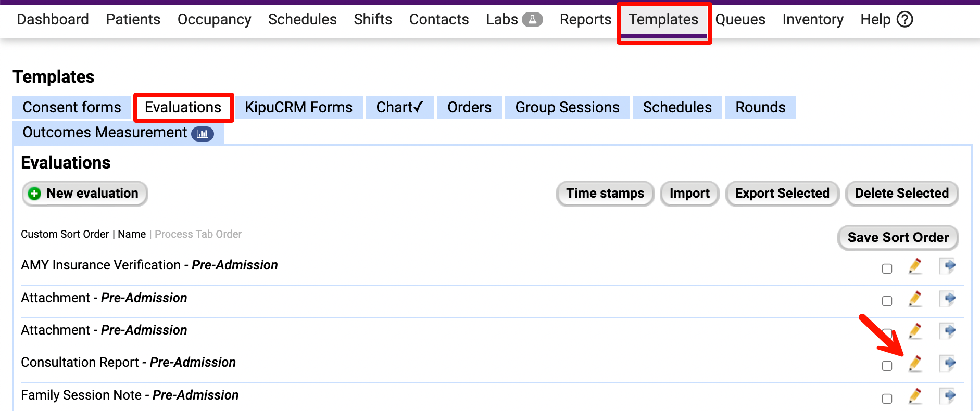Click pencil icon for AMY Insurance Verification
Viewport: 980px width, 411px height.
click(915, 266)
